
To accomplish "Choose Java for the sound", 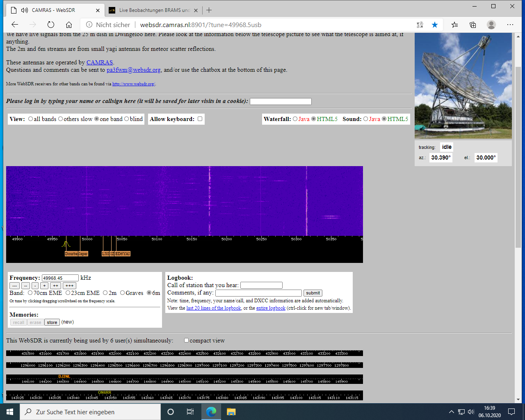I will [365, 119].
